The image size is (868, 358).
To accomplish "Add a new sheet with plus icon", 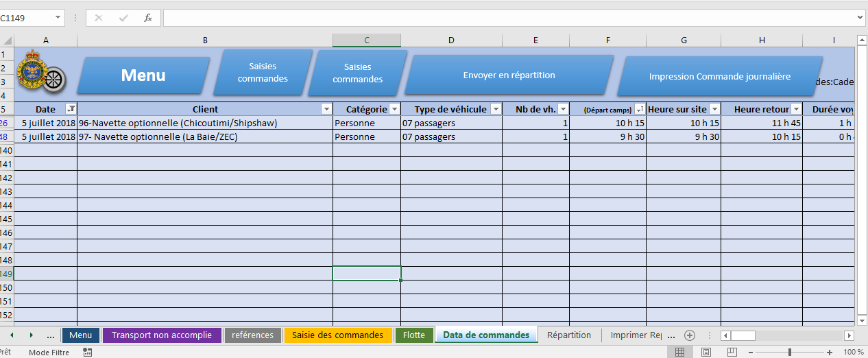I will point(690,335).
